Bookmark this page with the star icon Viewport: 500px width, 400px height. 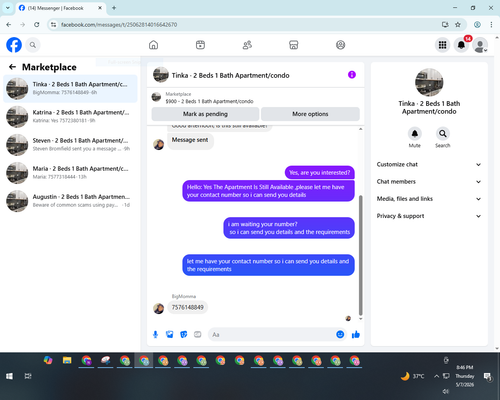click(x=458, y=25)
